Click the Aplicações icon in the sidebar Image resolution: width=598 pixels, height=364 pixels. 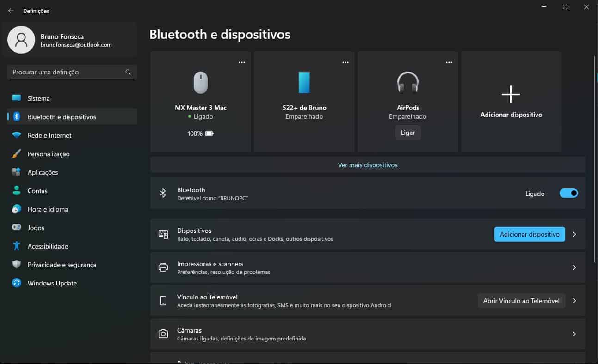click(x=17, y=172)
